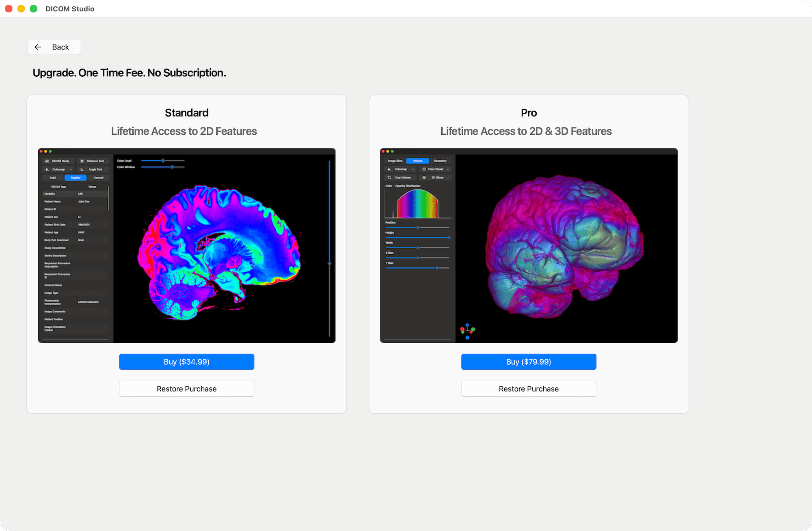Viewport: 812px width, 531px height.
Task: Switch to the Geometry tab
Action: click(x=441, y=161)
